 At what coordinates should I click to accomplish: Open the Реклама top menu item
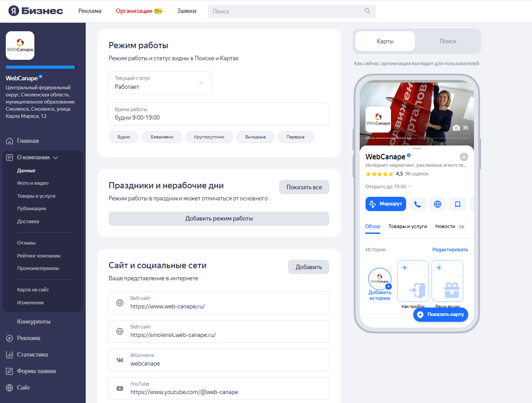coord(90,11)
